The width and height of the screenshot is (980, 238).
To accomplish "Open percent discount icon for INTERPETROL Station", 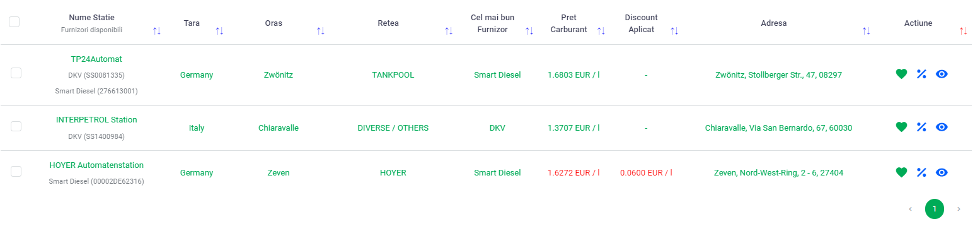I will [x=921, y=127].
